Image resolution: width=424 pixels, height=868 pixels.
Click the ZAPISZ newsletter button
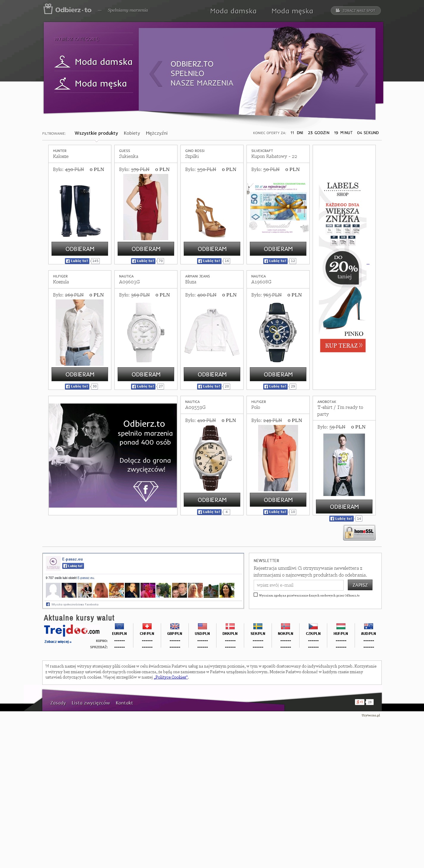pos(360,585)
